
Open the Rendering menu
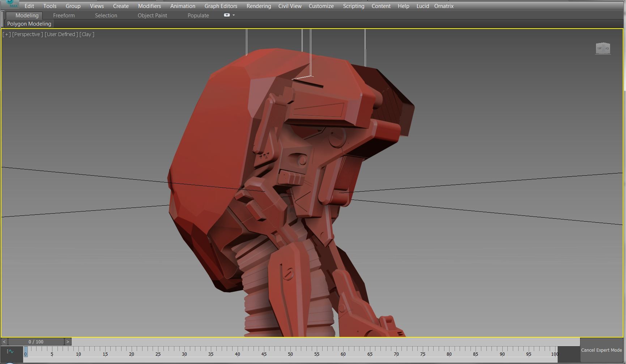tap(259, 6)
